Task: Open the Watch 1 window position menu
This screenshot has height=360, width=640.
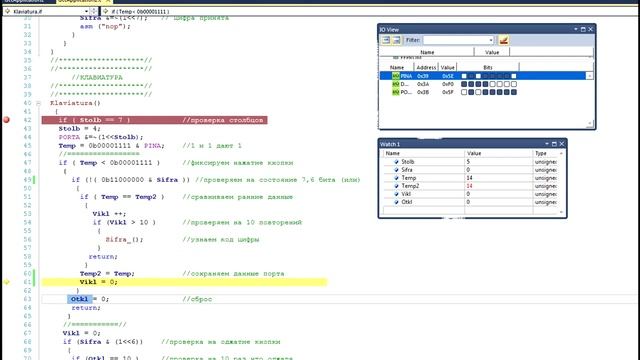Action: (547, 144)
